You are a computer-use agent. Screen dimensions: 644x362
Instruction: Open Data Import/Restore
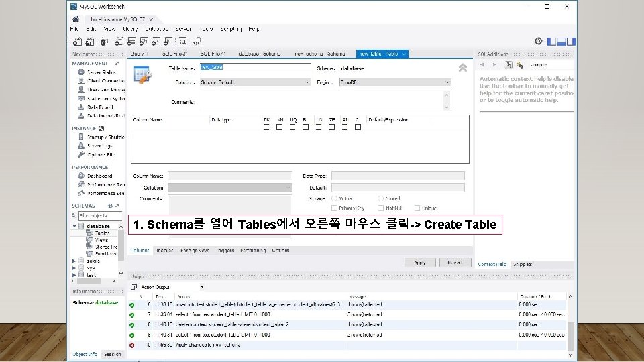click(101, 116)
